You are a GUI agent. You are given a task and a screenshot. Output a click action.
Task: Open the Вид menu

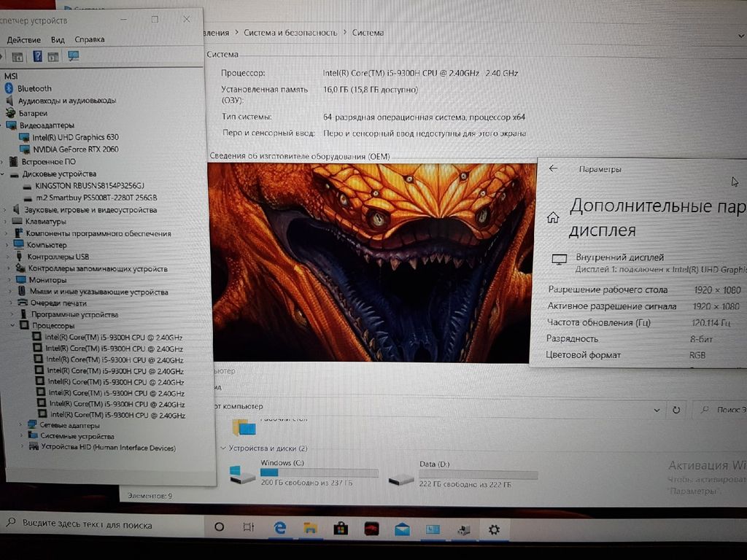(x=58, y=39)
